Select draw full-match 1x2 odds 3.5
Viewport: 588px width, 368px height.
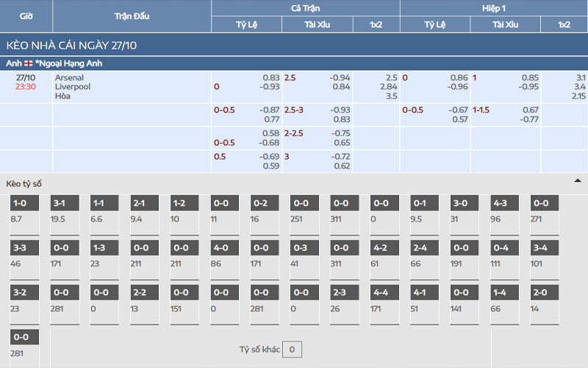pyautogui.click(x=390, y=96)
